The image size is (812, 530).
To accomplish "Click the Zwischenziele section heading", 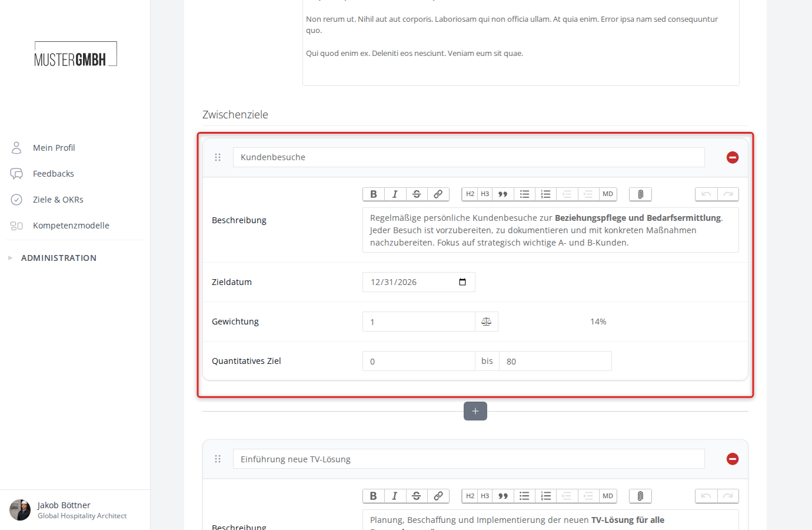I will 235,115.
